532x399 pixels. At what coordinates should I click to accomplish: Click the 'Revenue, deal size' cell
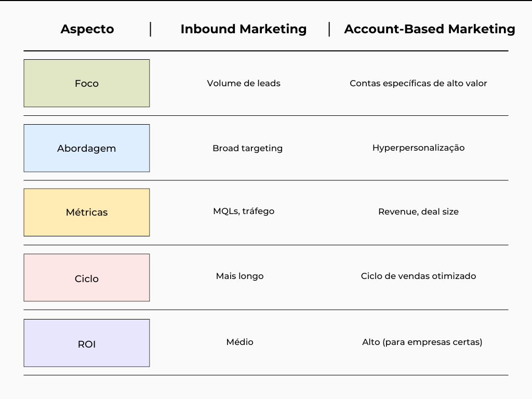click(x=418, y=212)
